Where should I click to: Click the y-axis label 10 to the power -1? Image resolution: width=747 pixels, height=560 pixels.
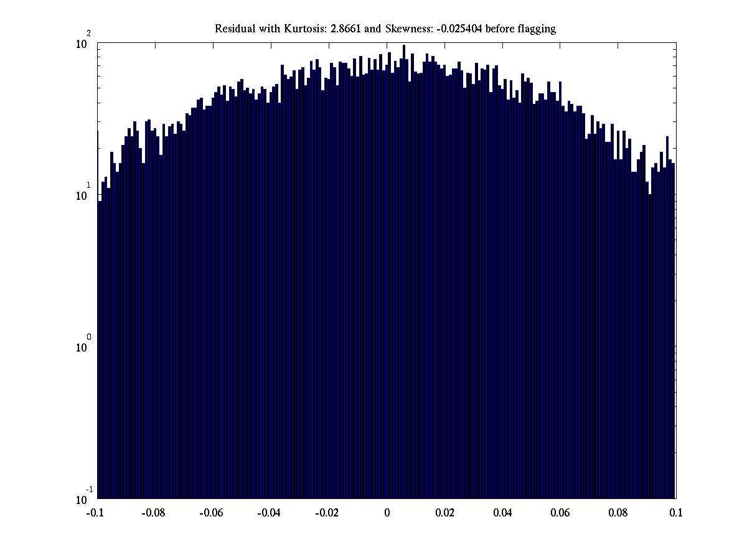pos(84,496)
